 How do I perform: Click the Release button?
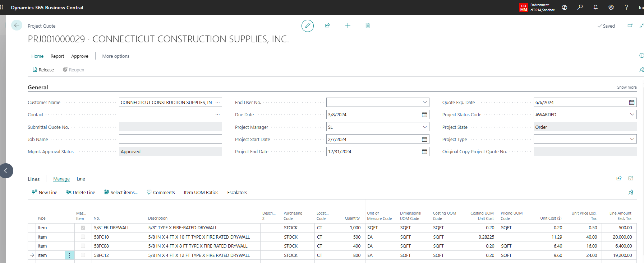coord(43,70)
